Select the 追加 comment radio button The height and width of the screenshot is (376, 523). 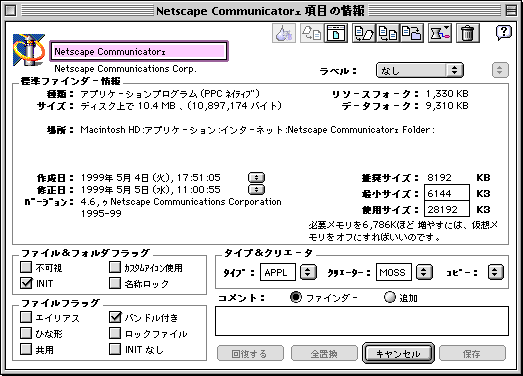pyautogui.click(x=390, y=297)
